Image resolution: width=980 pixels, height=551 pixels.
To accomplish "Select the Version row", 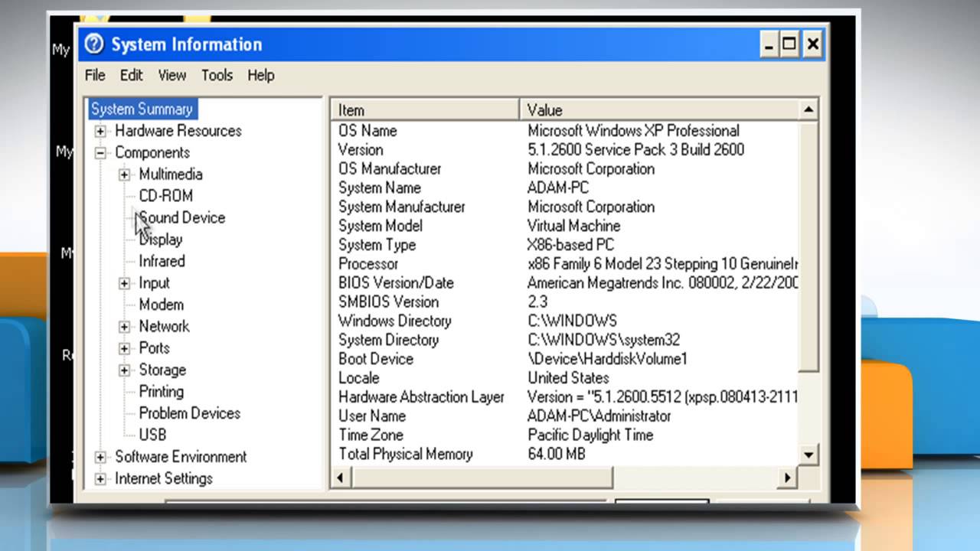I will pyautogui.click(x=565, y=150).
